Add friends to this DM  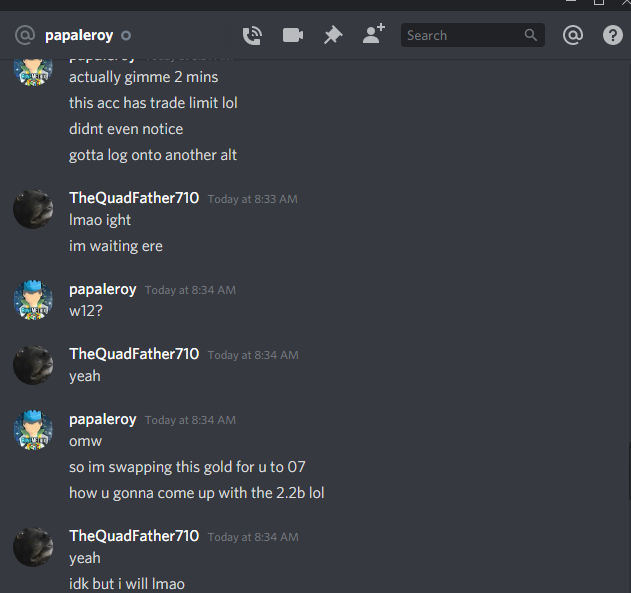[373, 34]
